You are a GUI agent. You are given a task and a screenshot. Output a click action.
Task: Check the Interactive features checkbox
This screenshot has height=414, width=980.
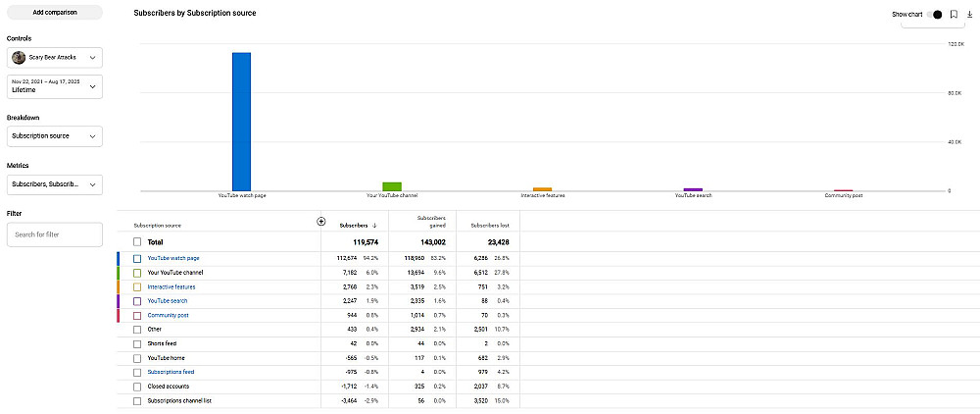[137, 287]
